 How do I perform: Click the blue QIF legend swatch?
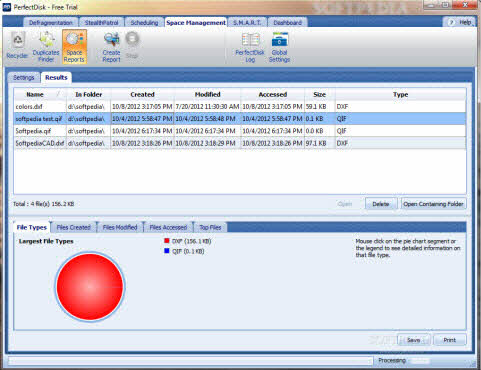(x=167, y=251)
